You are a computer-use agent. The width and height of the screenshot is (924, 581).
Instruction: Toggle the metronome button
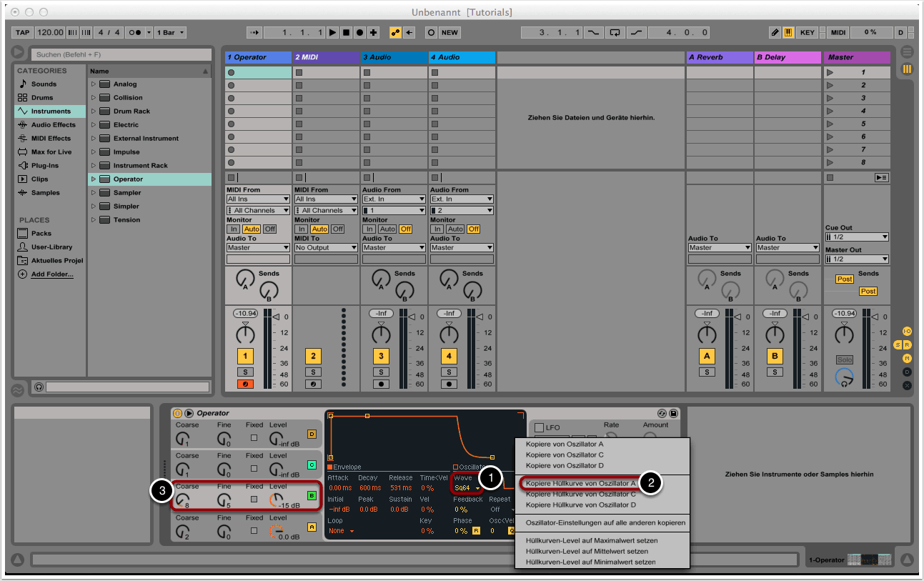coord(136,32)
